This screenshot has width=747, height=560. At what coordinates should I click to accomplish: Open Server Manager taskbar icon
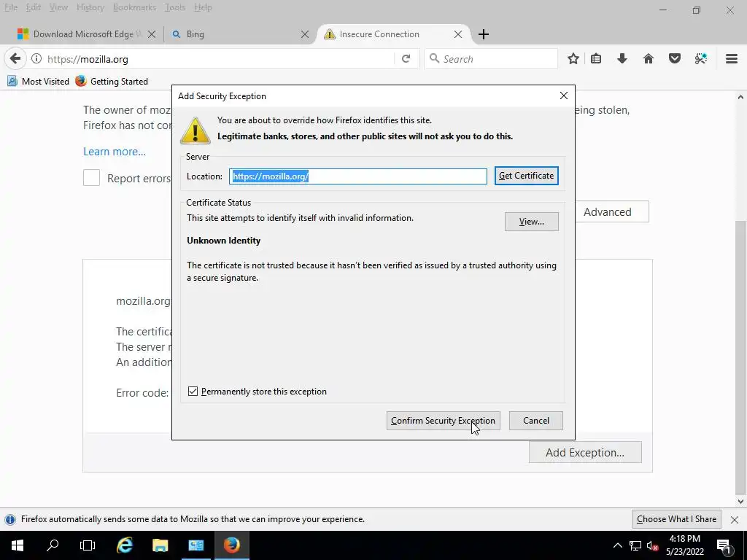click(196, 545)
